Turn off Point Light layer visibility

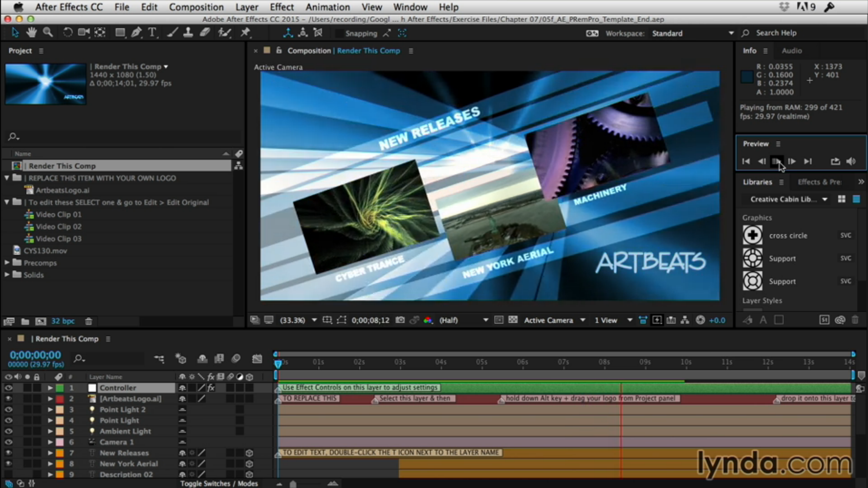pos(8,420)
